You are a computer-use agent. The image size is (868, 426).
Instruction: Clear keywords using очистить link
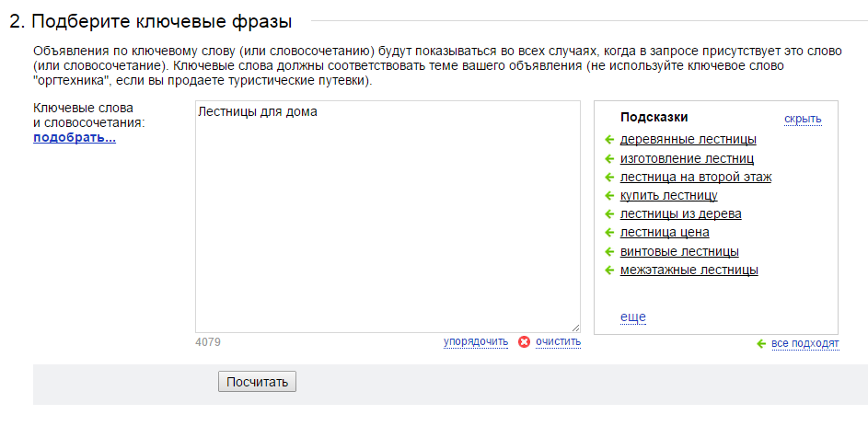[x=558, y=341]
